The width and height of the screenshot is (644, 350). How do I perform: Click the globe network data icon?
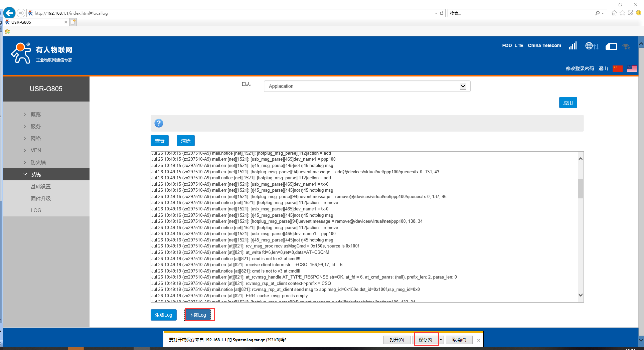(592, 46)
